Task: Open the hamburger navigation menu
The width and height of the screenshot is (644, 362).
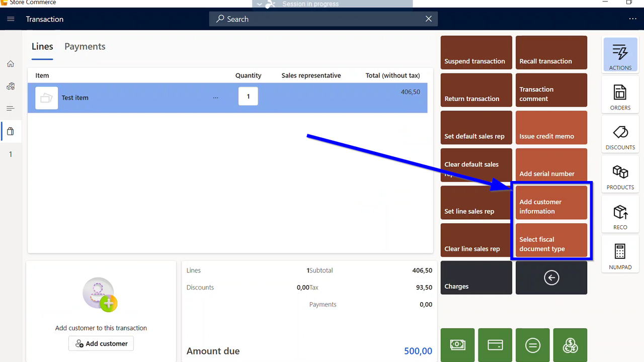Action: point(11,19)
